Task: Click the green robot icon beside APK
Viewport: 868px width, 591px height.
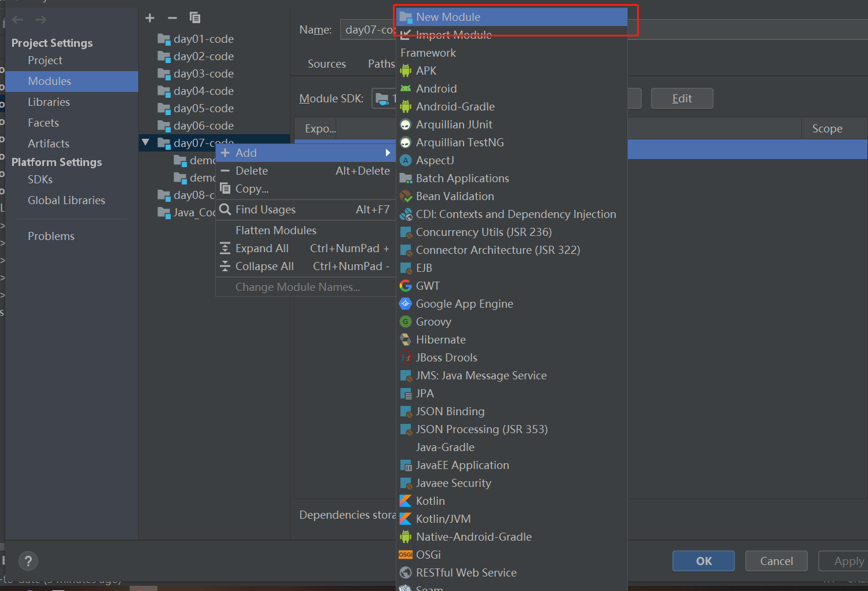Action: tap(406, 71)
